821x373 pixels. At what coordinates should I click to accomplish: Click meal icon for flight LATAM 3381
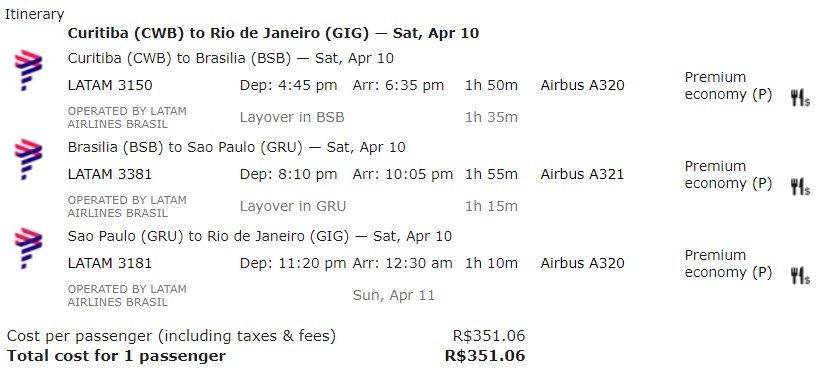[800, 187]
